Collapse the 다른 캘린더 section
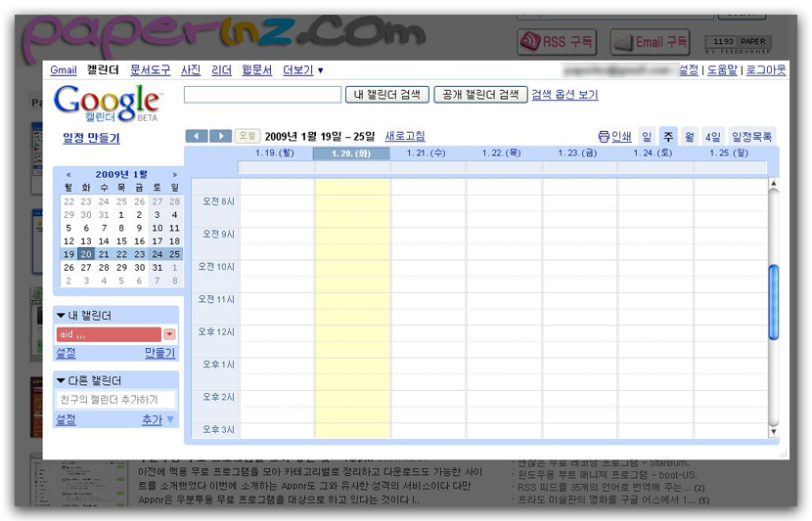This screenshot has height=521, width=812. (x=61, y=381)
